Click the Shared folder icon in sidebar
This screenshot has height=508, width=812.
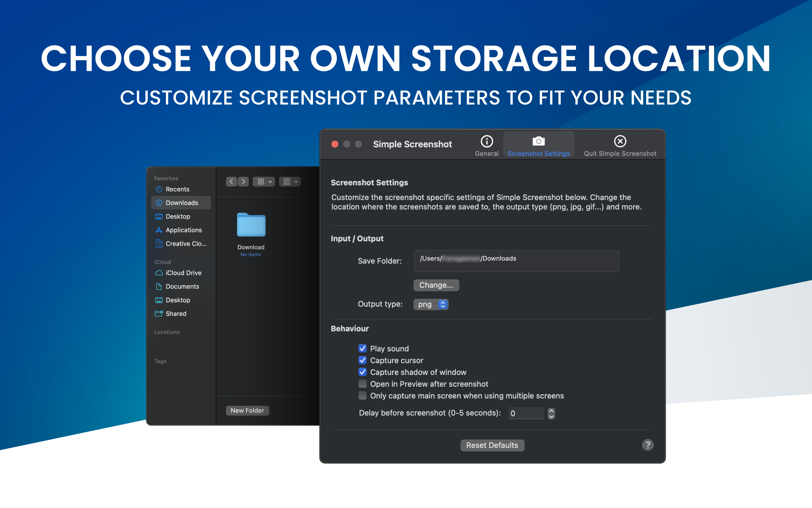pyautogui.click(x=159, y=313)
